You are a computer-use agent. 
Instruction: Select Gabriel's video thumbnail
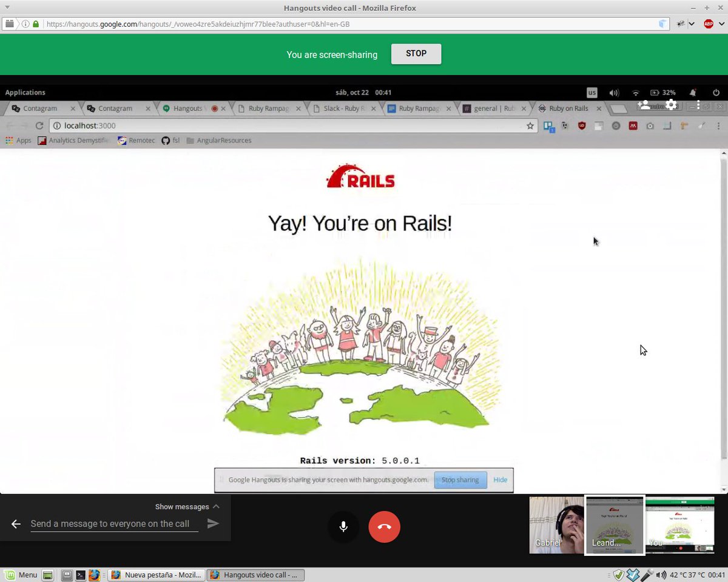tap(557, 525)
